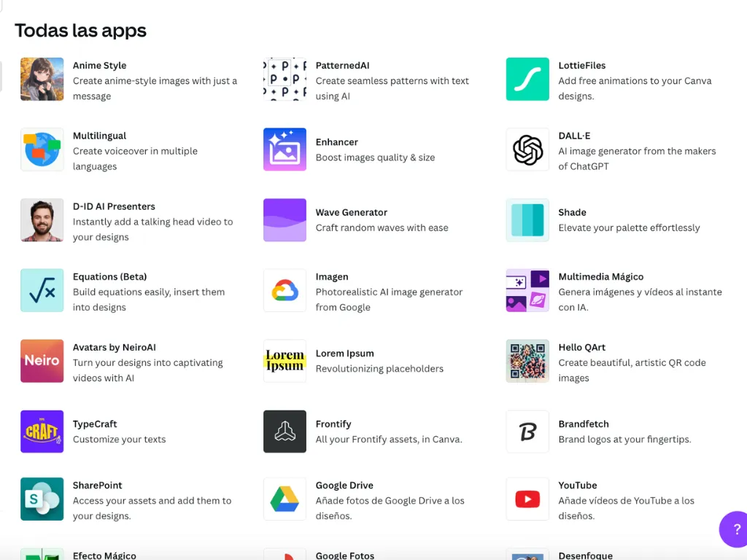Select the Multilingual globe icon

[x=42, y=149]
